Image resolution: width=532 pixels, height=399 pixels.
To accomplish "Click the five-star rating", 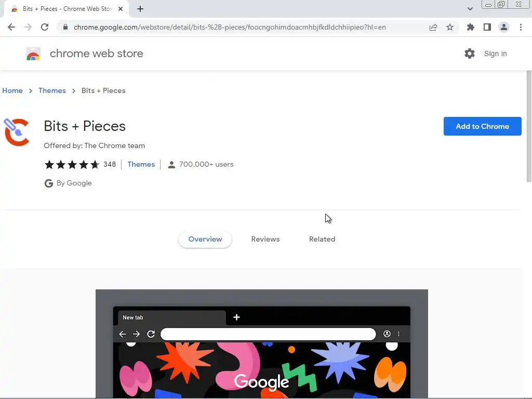I will (72, 165).
